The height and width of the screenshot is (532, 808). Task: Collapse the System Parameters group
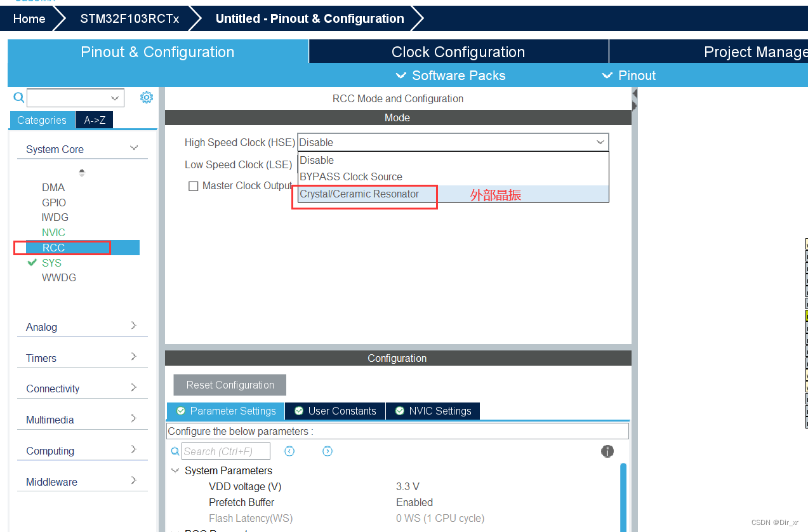(x=175, y=470)
